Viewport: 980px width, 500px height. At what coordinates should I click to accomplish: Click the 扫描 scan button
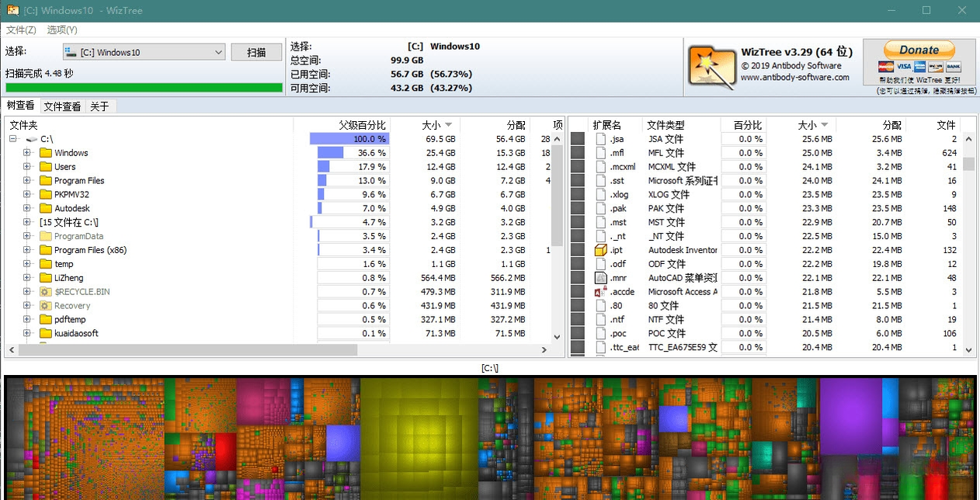pos(256,52)
